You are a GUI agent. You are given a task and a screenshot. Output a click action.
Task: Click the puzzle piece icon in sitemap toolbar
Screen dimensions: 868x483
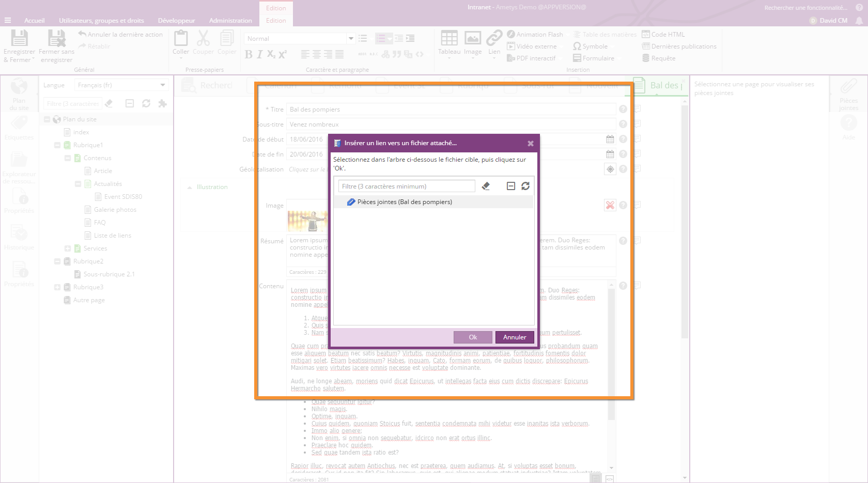pos(162,103)
